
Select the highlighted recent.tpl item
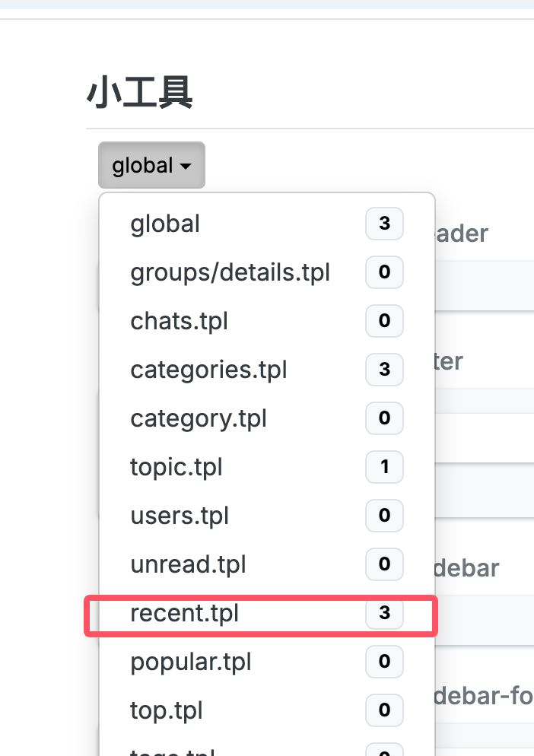(x=185, y=613)
